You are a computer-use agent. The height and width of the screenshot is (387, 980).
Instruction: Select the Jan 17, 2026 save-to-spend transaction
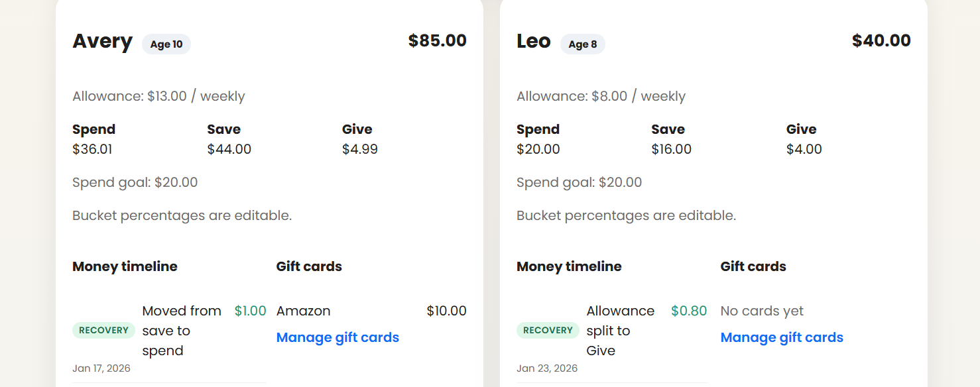click(x=182, y=330)
